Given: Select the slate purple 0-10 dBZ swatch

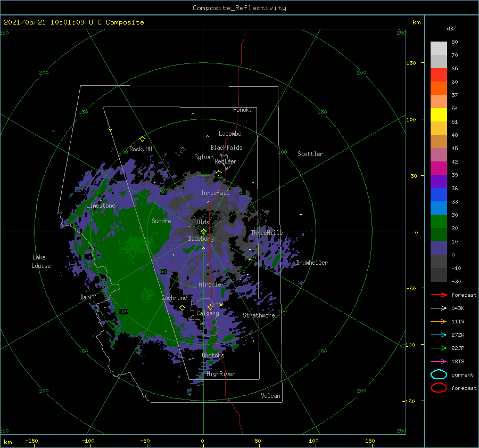Looking at the screenshot, I should 439,248.
